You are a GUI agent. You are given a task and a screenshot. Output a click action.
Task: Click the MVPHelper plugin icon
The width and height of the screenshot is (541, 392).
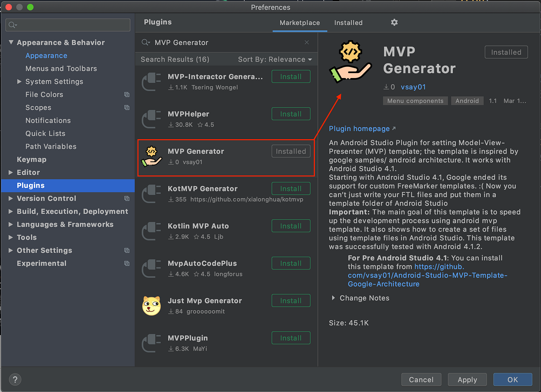151,119
